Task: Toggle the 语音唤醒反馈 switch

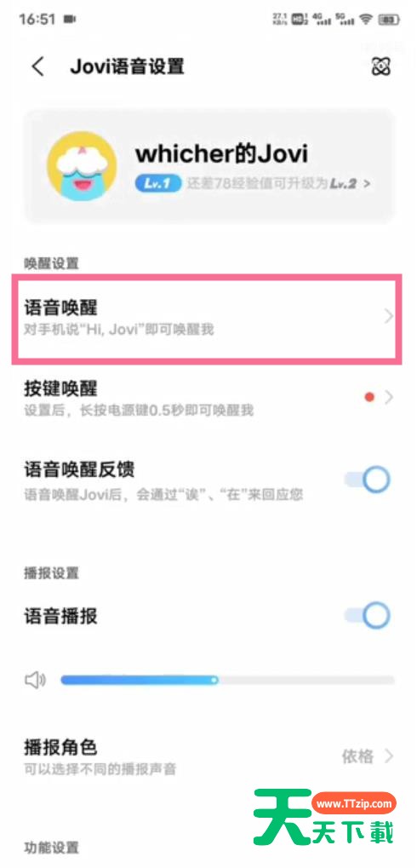Action: click(368, 480)
